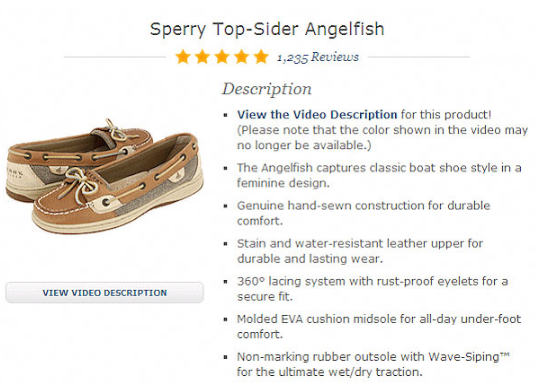The image size is (537, 387).
Task: Click the Molded EVA cushion midsole bullet
Action: tap(379, 326)
